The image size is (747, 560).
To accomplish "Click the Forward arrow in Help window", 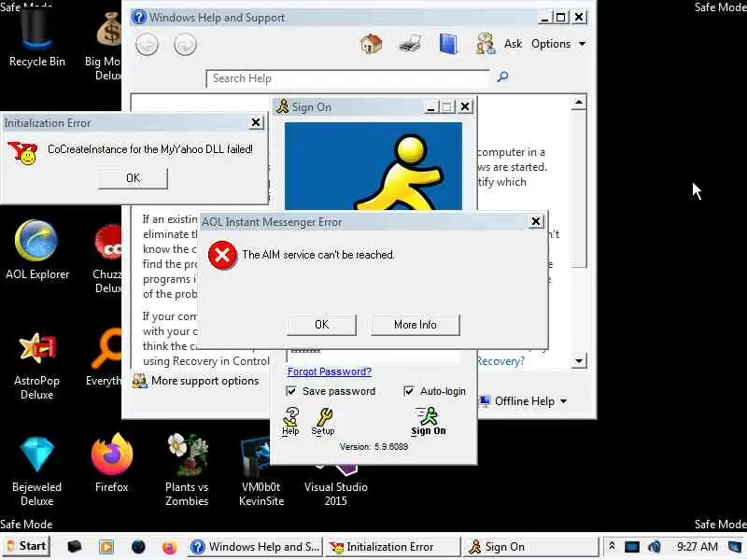I will tap(185, 45).
